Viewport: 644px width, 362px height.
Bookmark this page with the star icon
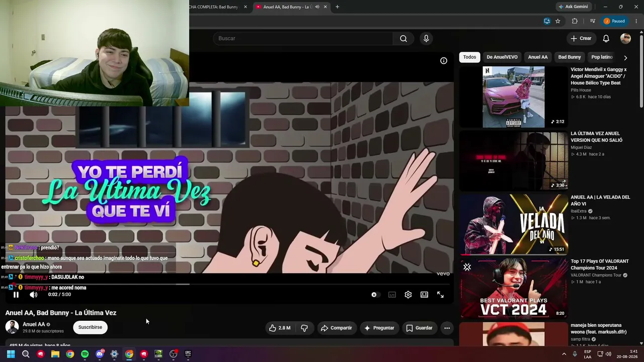click(x=558, y=21)
